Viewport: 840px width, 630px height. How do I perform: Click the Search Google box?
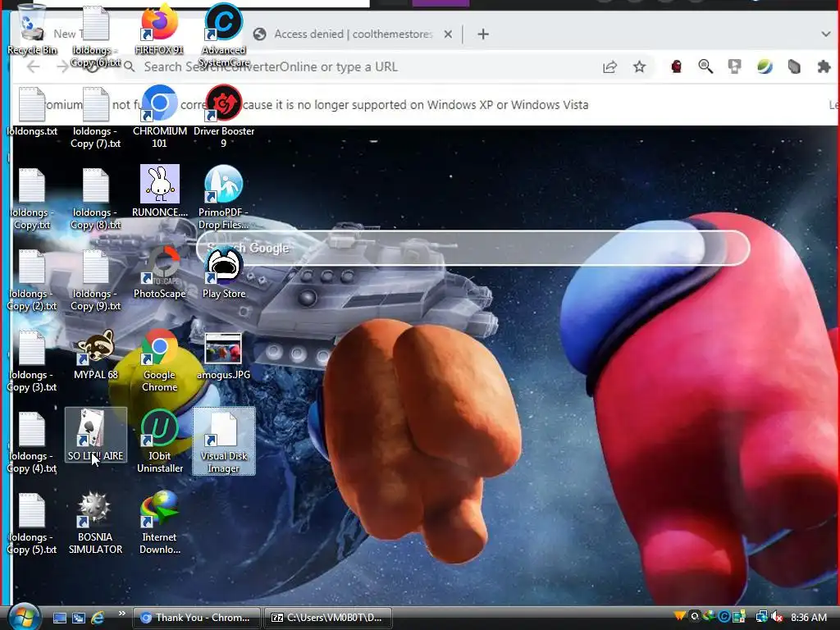click(473, 248)
